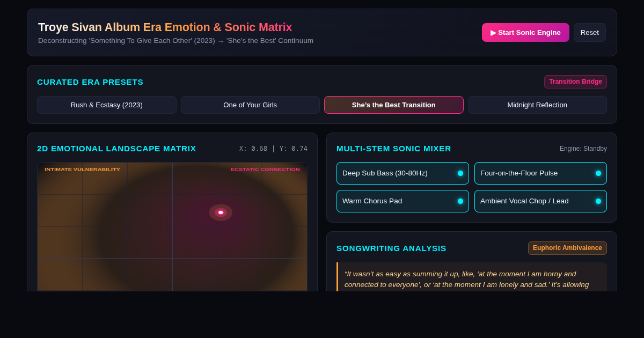The height and width of the screenshot is (338, 644).
Task: Click the Curated Era Presets heading
Action: 90,82
